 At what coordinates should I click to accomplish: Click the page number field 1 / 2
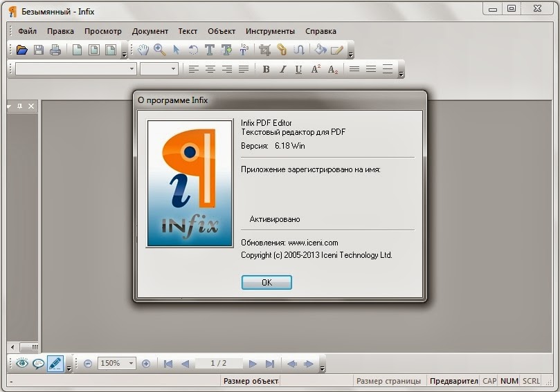[x=219, y=364]
